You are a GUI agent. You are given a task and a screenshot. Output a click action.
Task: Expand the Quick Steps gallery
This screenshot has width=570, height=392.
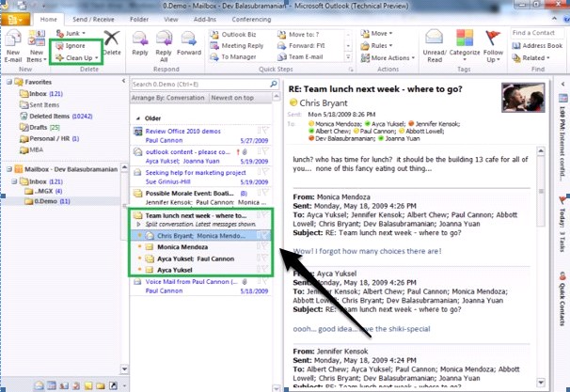(x=348, y=57)
